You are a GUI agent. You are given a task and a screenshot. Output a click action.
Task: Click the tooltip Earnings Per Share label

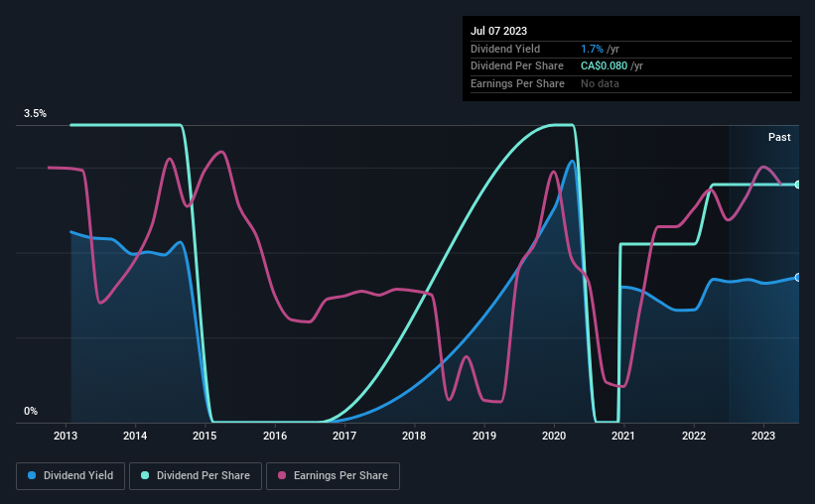[x=517, y=83]
